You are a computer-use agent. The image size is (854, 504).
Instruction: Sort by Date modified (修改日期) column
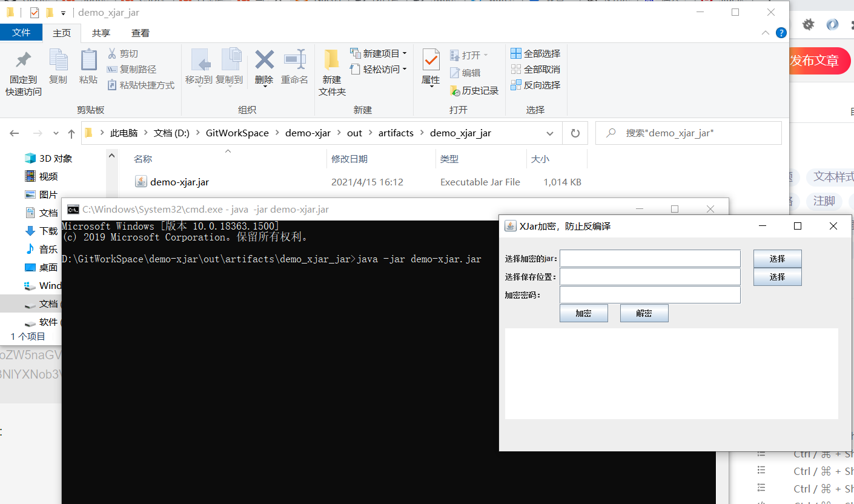(x=349, y=159)
